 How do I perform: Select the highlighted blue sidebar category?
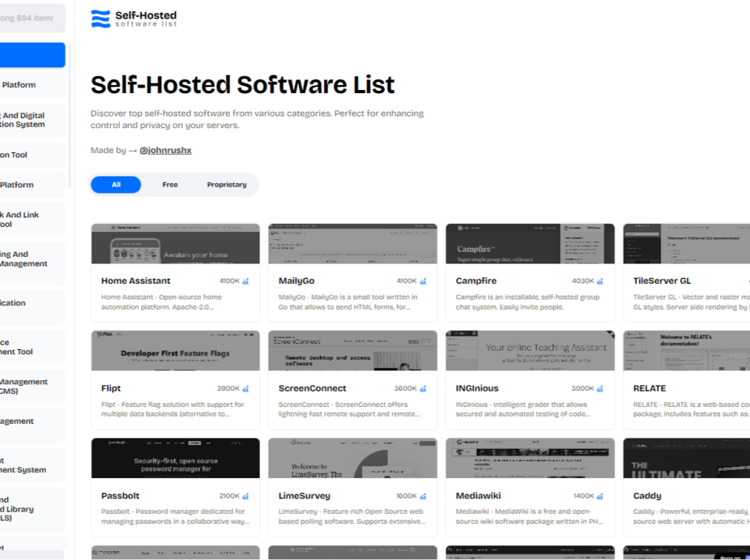pyautogui.click(x=32, y=55)
